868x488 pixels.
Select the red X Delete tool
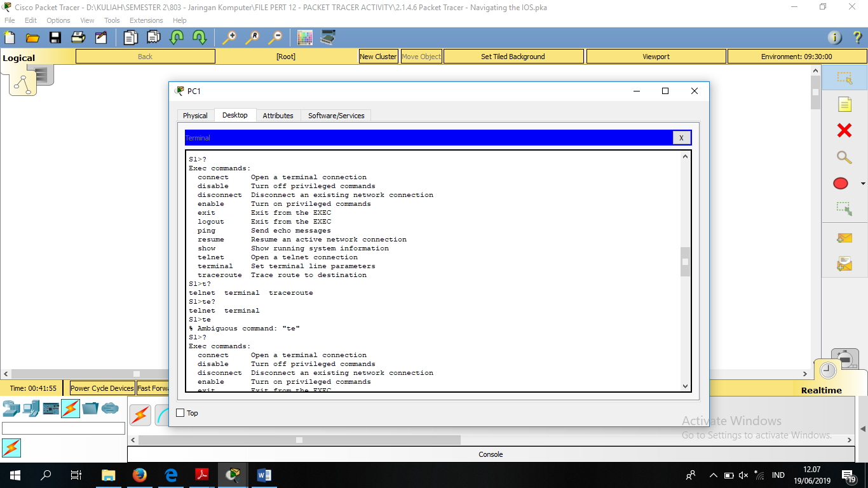pos(844,130)
